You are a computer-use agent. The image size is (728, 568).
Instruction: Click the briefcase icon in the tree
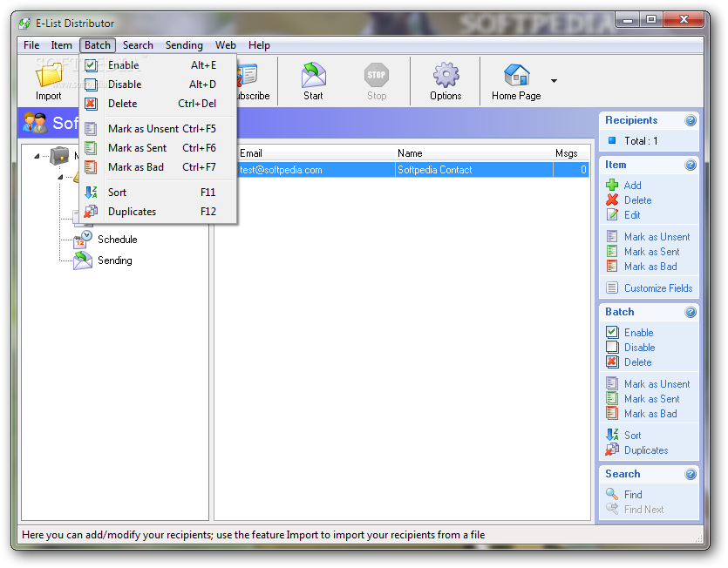(59, 156)
